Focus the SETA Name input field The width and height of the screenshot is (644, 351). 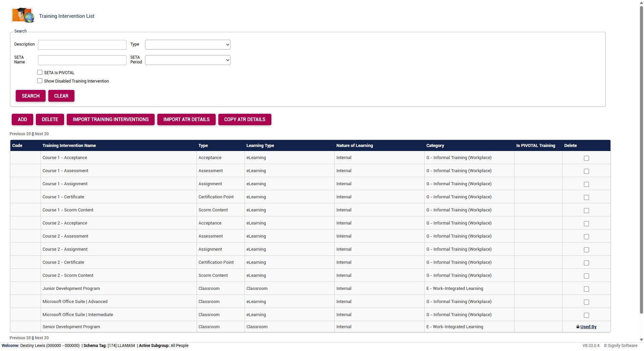point(82,60)
